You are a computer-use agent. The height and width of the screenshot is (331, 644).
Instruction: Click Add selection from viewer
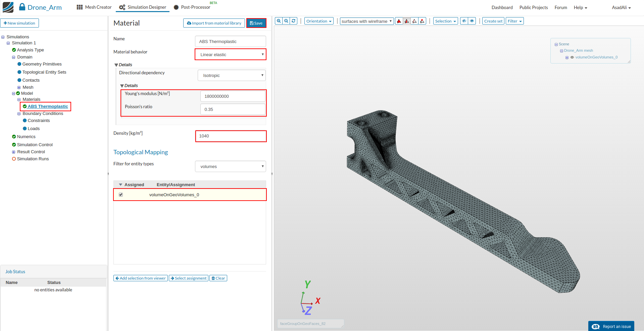click(x=141, y=278)
